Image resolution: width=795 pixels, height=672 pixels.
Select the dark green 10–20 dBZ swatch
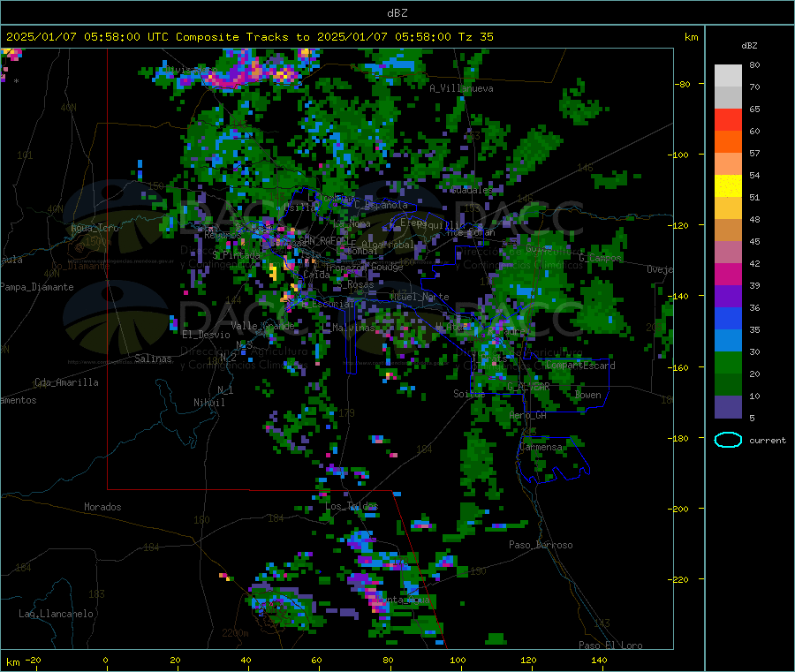point(728,385)
